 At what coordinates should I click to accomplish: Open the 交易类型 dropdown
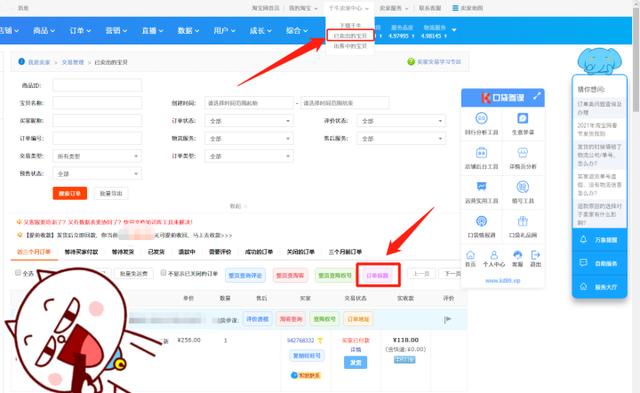pyautogui.click(x=97, y=156)
